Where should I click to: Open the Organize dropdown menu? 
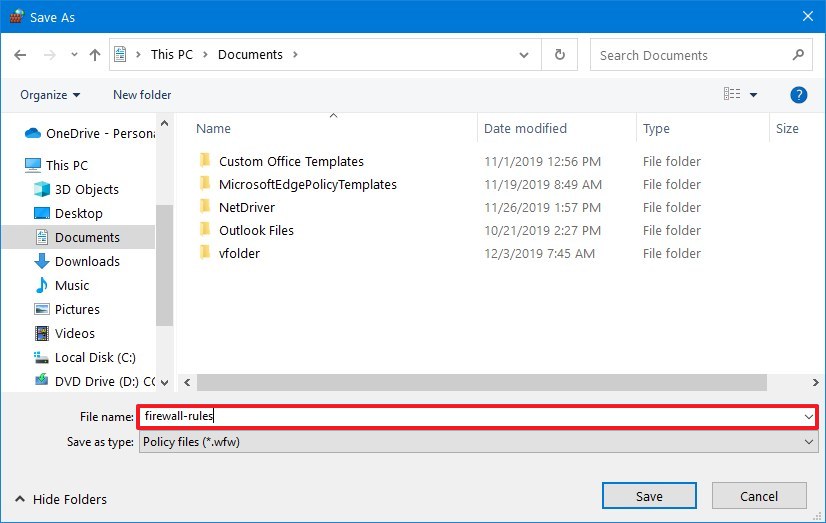[x=50, y=95]
